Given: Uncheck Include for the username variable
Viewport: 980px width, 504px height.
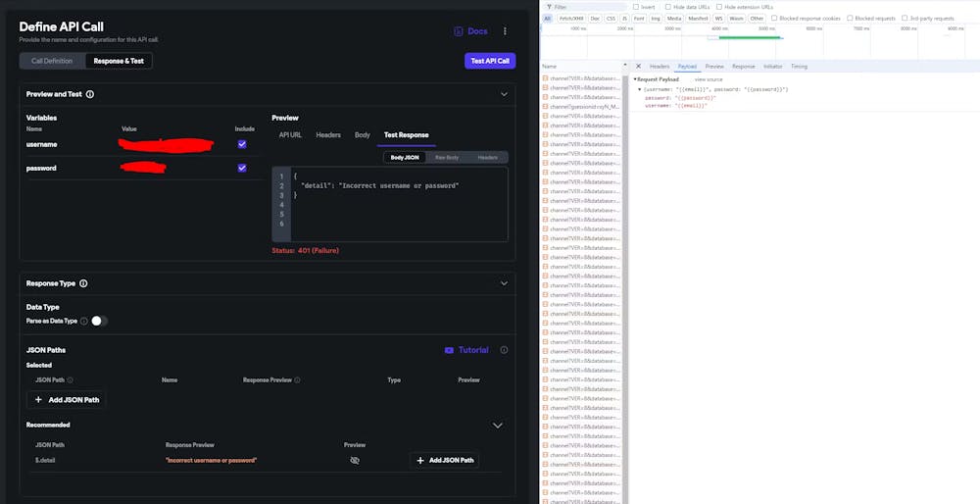Looking at the screenshot, I should pyautogui.click(x=242, y=144).
